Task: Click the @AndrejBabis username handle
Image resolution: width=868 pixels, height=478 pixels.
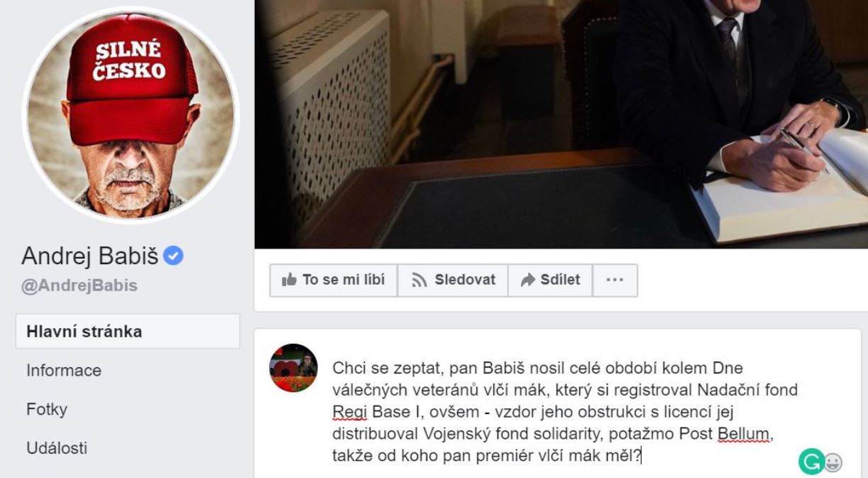Action: point(79,286)
